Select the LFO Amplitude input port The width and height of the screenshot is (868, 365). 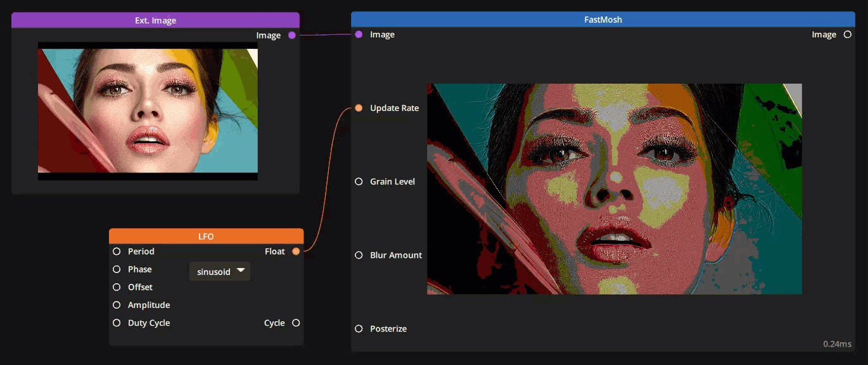click(117, 305)
